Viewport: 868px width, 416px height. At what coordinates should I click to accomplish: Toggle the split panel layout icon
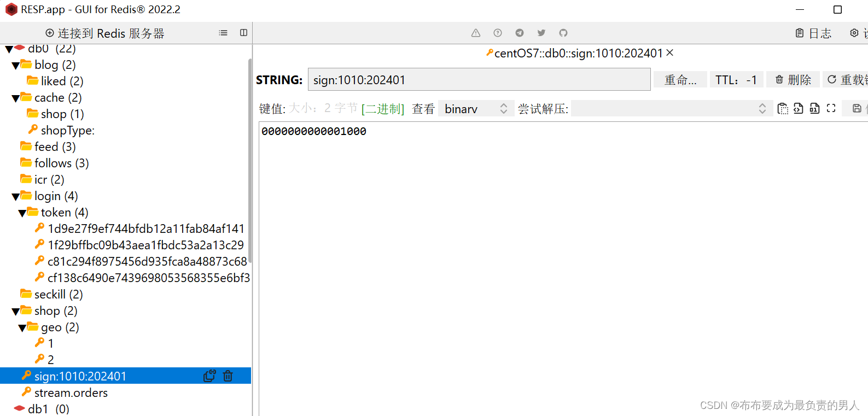[244, 33]
